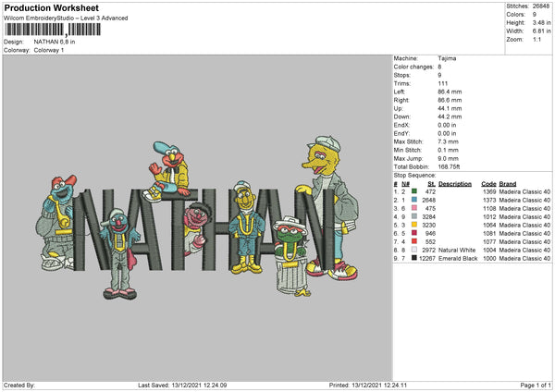Click the Down value "44.2 mm"
Viewport: 555px width, 392px height.
pos(450,116)
